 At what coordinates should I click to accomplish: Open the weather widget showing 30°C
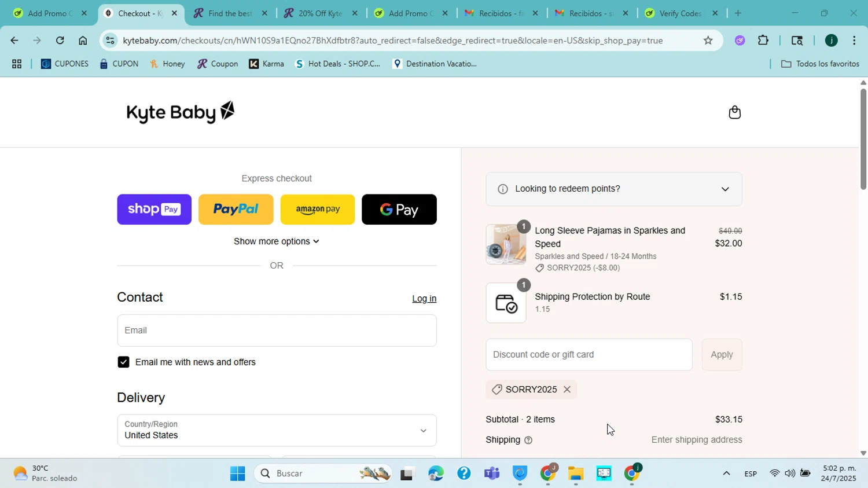pos(45,474)
